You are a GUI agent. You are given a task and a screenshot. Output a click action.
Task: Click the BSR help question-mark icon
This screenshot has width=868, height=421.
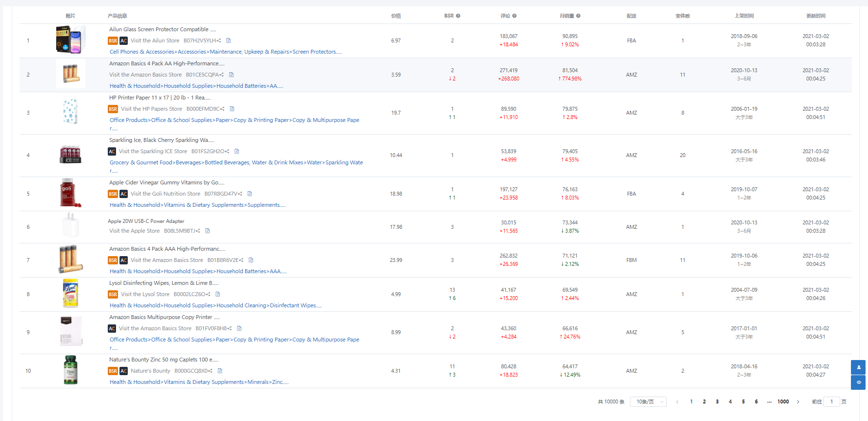point(458,16)
